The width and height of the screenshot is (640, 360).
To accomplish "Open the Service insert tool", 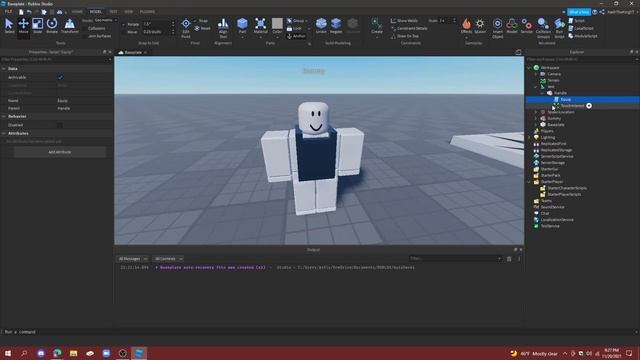I will tap(527, 26).
